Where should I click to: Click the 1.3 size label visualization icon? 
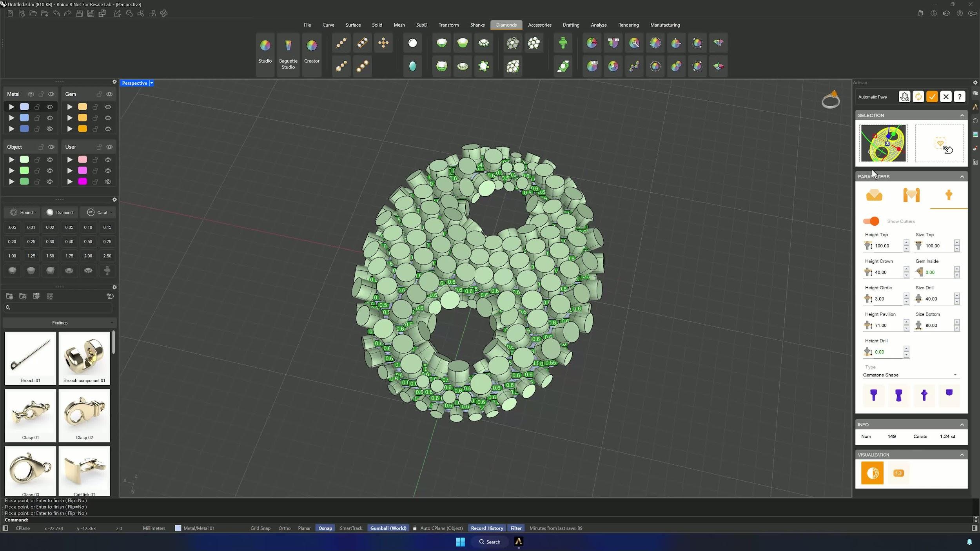click(x=898, y=473)
